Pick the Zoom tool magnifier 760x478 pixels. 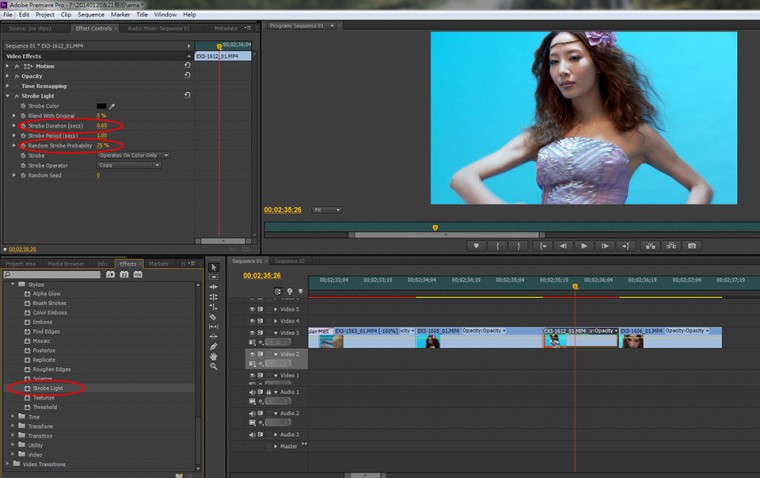click(214, 366)
